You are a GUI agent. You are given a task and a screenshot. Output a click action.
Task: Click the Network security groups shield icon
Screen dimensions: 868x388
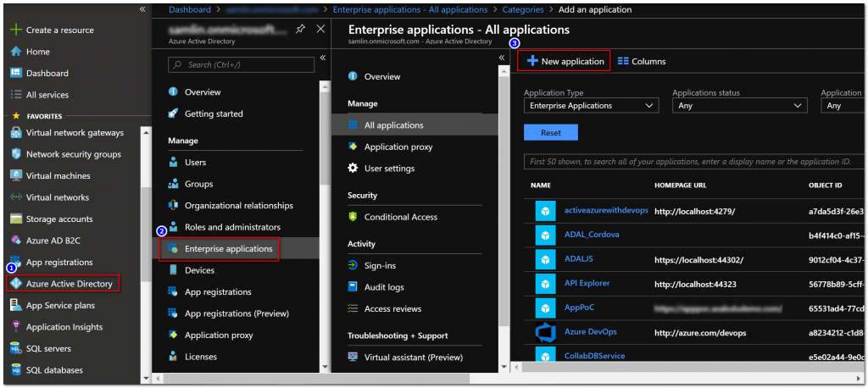click(16, 154)
